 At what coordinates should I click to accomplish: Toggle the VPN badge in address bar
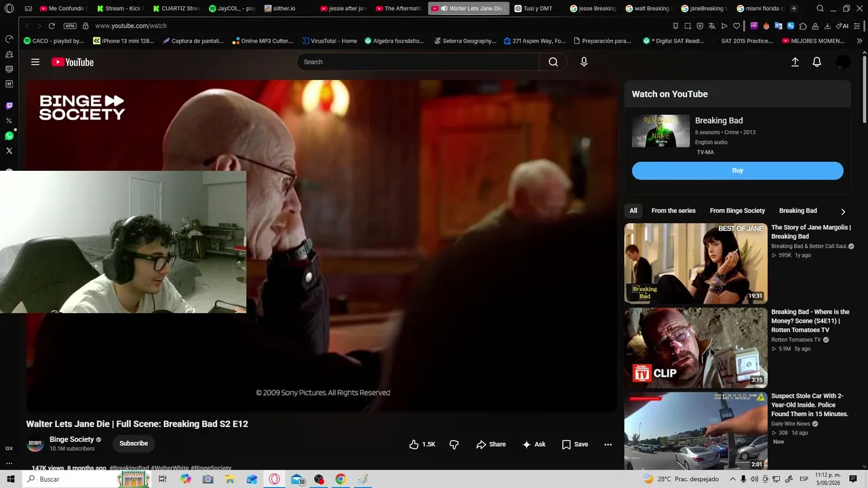70,26
